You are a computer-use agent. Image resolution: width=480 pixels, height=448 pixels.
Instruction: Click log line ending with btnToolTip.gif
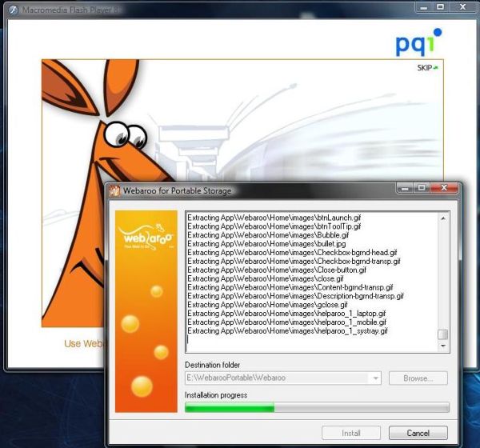pyautogui.click(x=274, y=226)
